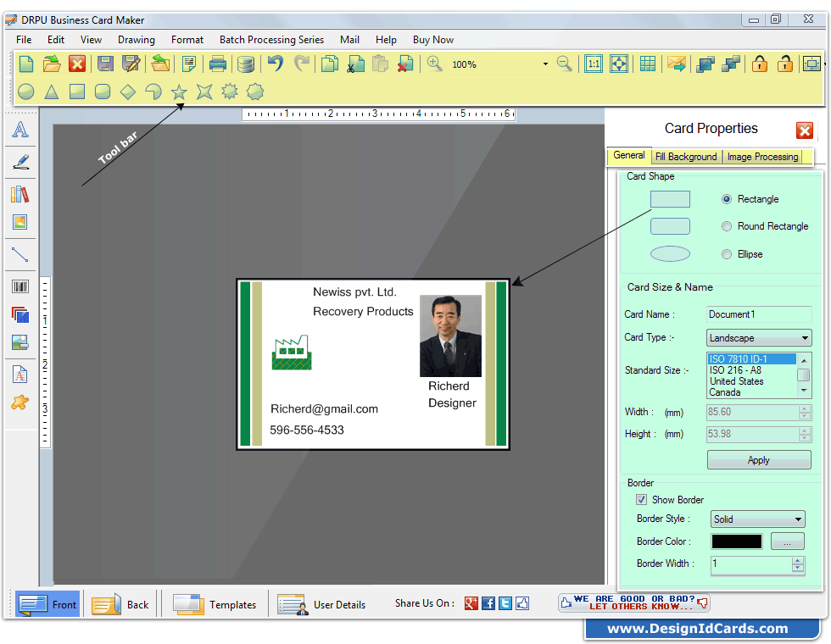Select the Text tool letter A
The width and height of the screenshot is (831, 644).
click(20, 130)
